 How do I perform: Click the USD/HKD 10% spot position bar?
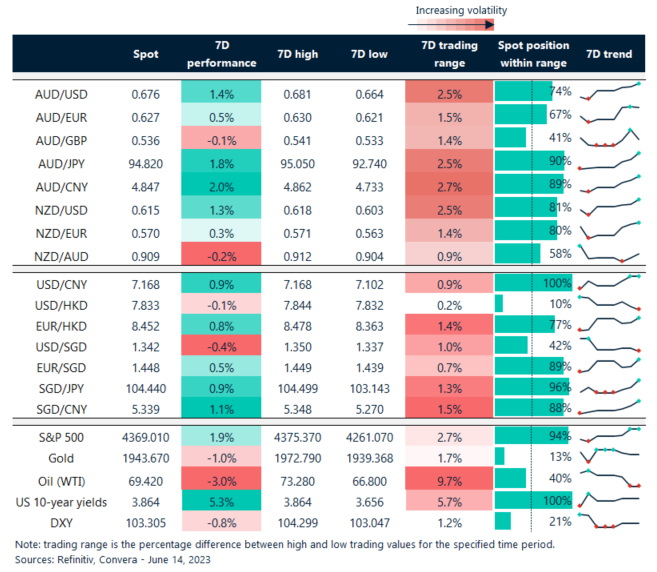pyautogui.click(x=499, y=301)
